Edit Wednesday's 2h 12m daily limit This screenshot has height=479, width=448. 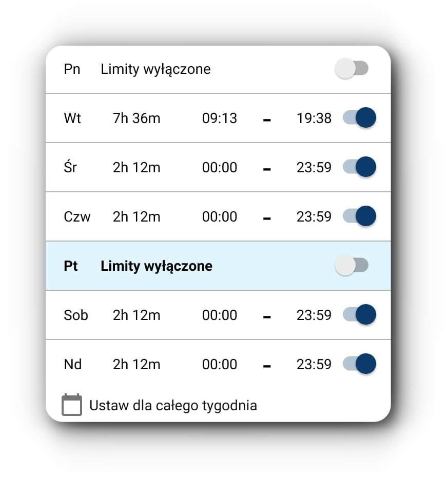pos(137,167)
